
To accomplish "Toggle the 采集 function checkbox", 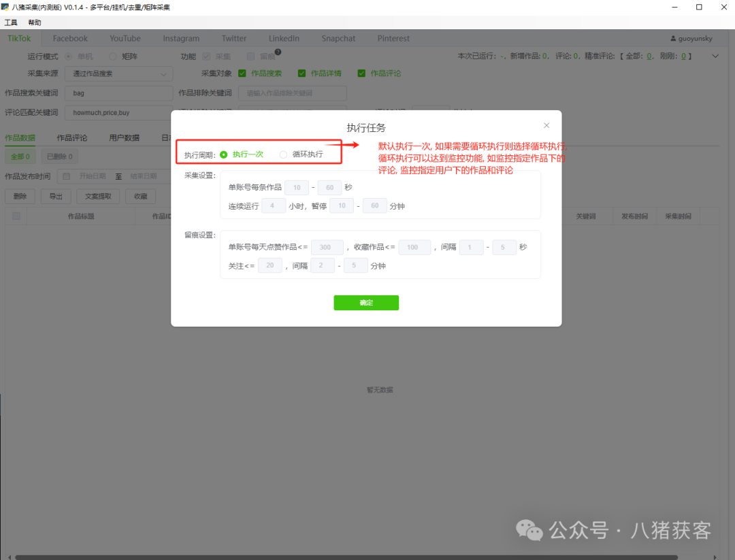I will 206,56.
